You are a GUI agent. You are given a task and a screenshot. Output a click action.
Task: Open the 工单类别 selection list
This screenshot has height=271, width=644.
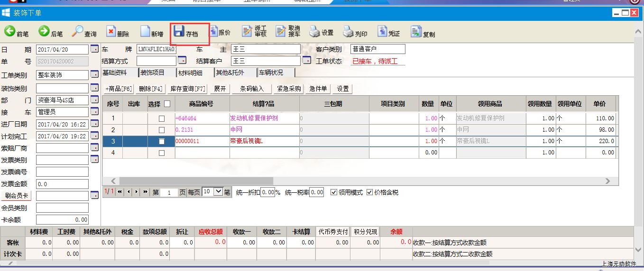click(94, 75)
